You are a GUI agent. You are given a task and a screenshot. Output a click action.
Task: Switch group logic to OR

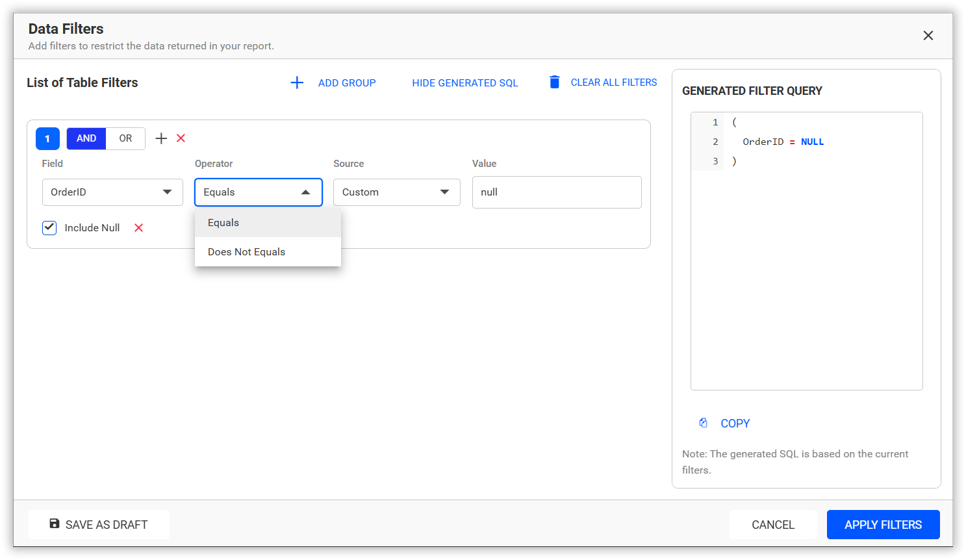pos(125,138)
